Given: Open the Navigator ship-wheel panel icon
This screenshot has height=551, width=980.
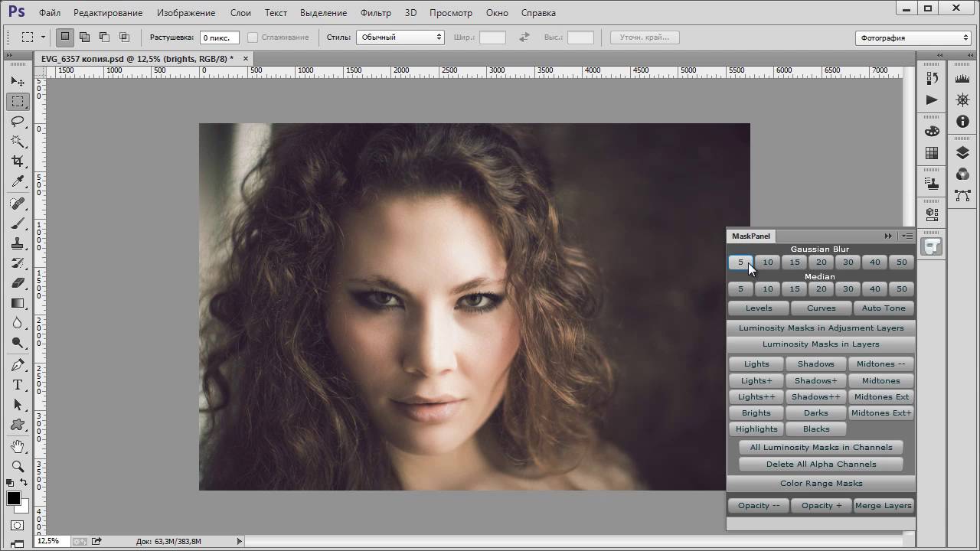Looking at the screenshot, I should [962, 99].
